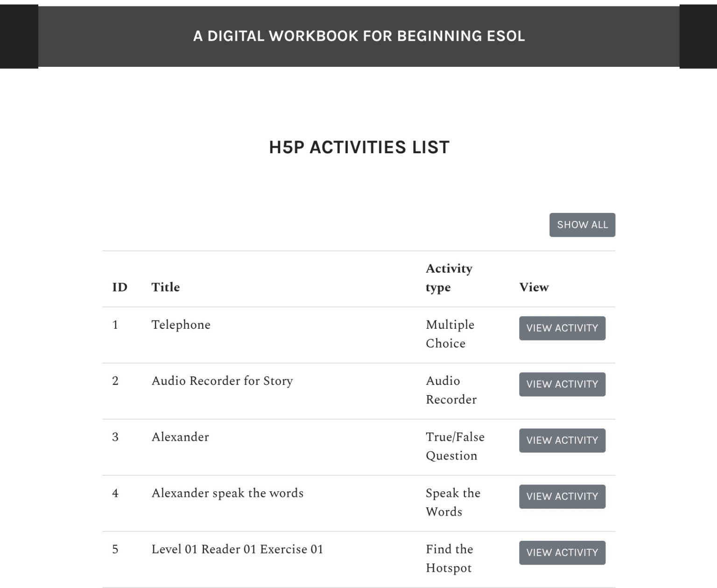Screen dimensions: 717x588
Task: Click the ID column header
Action: pos(118,287)
